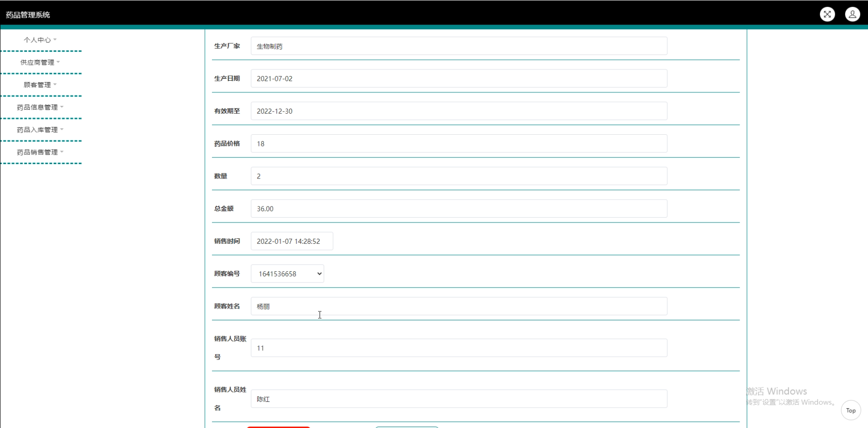The width and height of the screenshot is (868, 428).
Task: Click the 总金额 label
Action: coord(224,208)
